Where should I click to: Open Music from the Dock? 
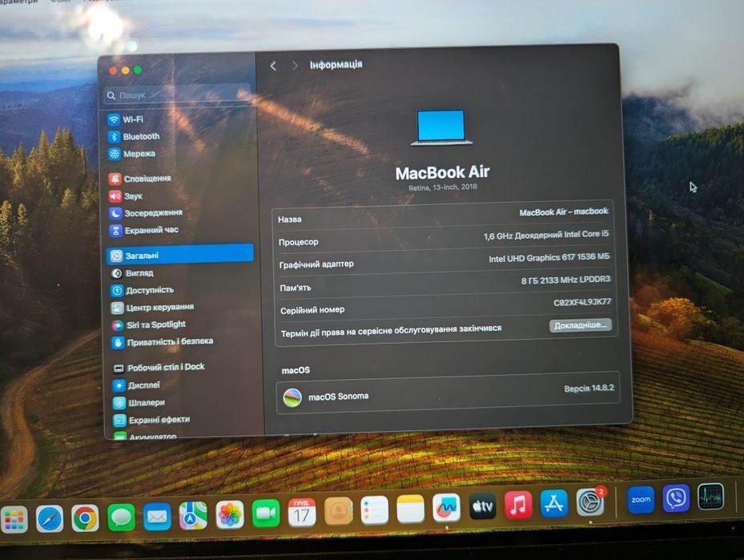[x=518, y=505]
